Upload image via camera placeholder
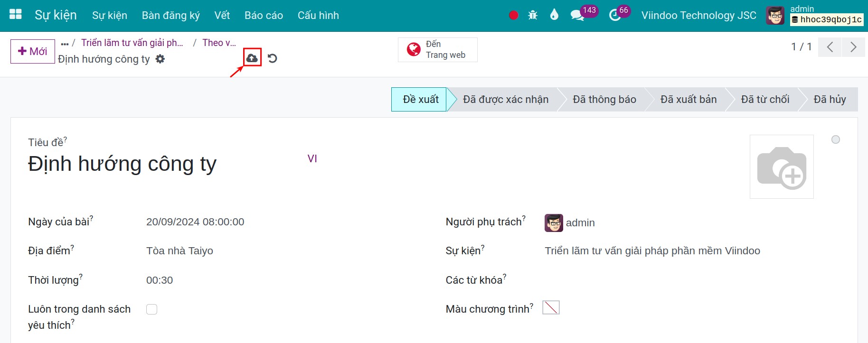 point(782,167)
